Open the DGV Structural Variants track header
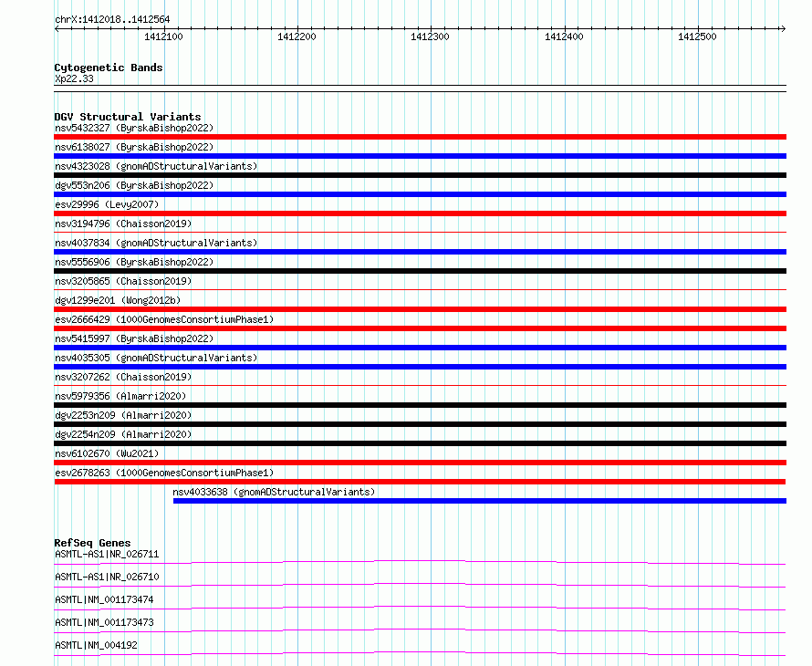This screenshot has width=812, height=666. (128, 117)
